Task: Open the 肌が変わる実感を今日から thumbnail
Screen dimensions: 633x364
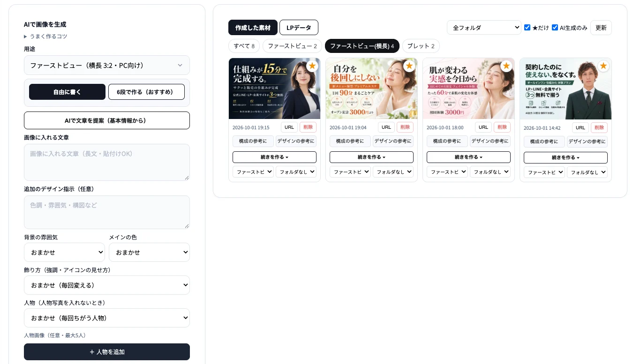Action: (468, 89)
